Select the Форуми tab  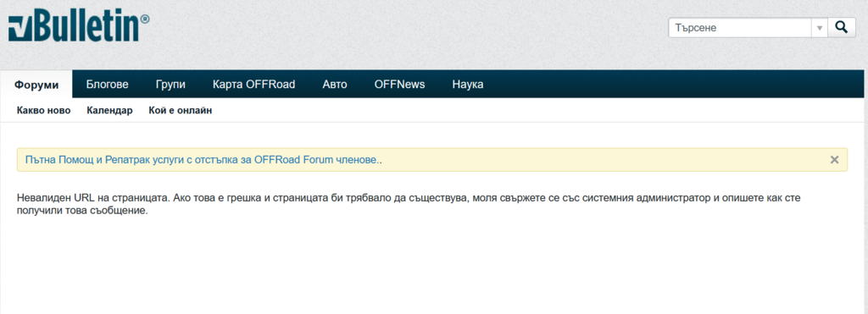tap(36, 85)
